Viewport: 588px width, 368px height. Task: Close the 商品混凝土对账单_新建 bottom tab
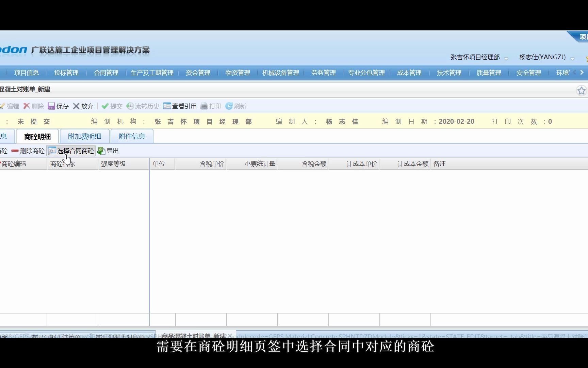point(230,336)
